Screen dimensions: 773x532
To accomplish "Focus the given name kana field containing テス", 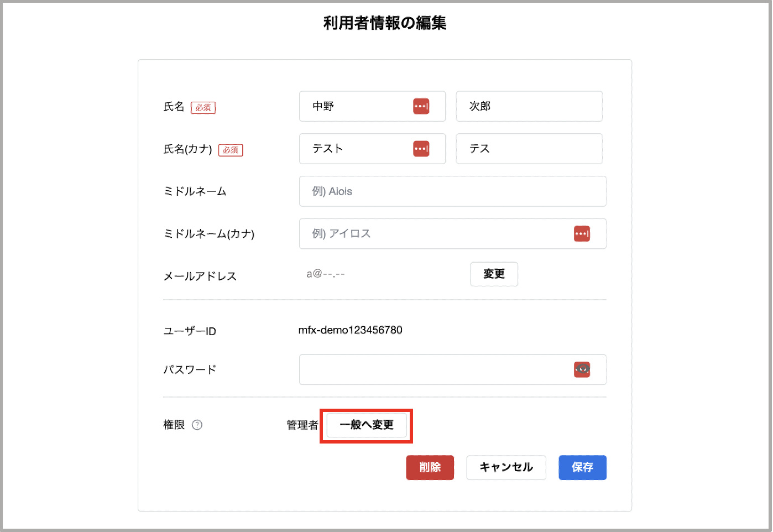I will (x=529, y=149).
